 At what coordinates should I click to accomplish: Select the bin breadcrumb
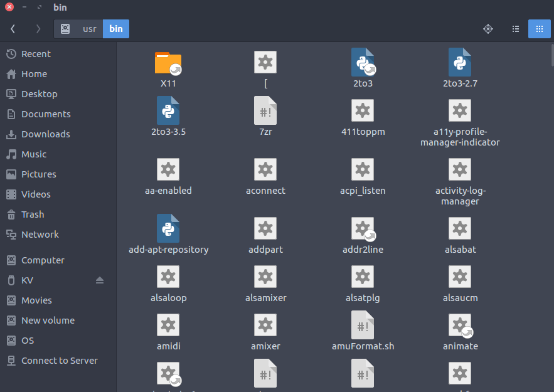click(115, 29)
